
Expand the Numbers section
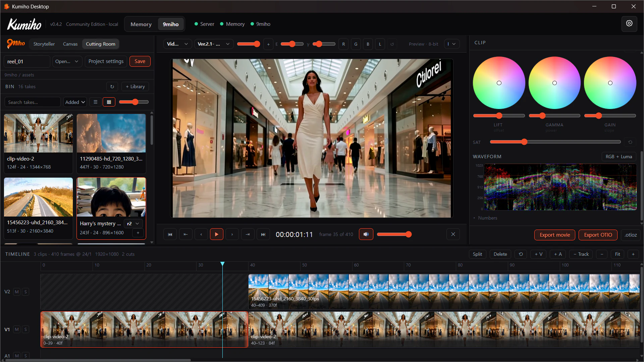(x=485, y=218)
